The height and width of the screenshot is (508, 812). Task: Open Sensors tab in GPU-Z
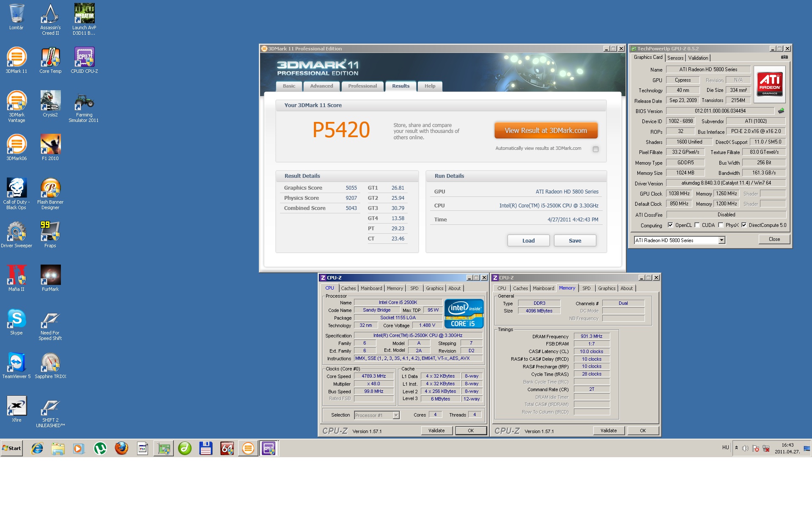675,58
